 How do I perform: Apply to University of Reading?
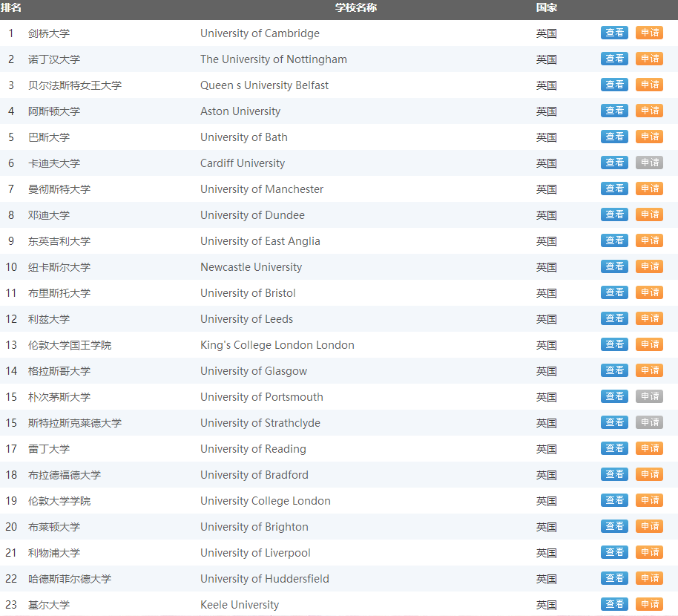point(650,448)
